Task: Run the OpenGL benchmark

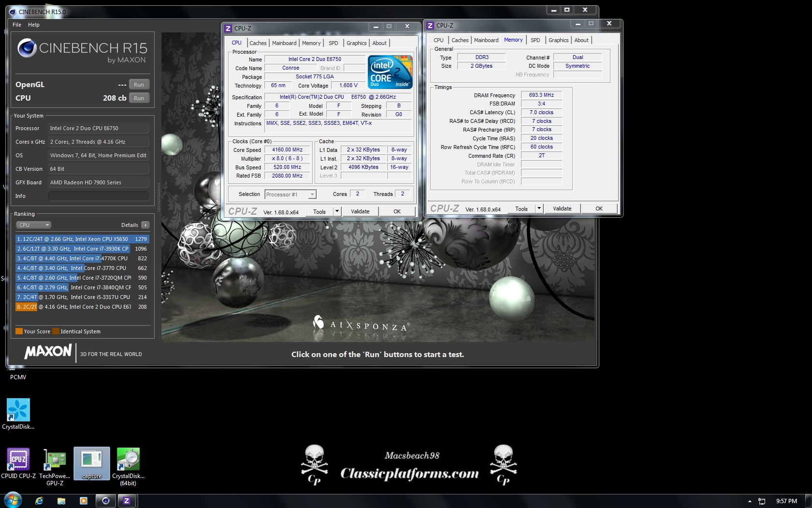Action: 139,85
